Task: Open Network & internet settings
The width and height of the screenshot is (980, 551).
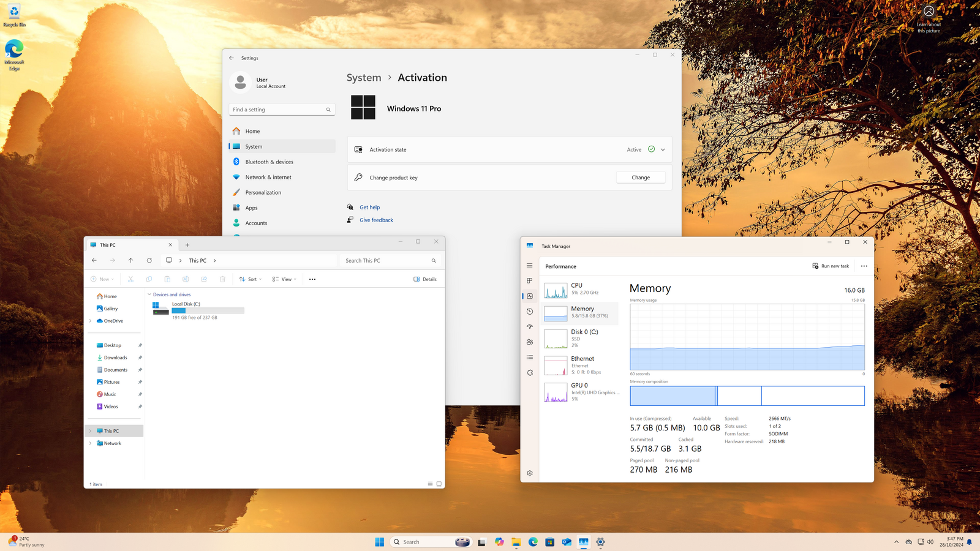Action: pos(282,178)
